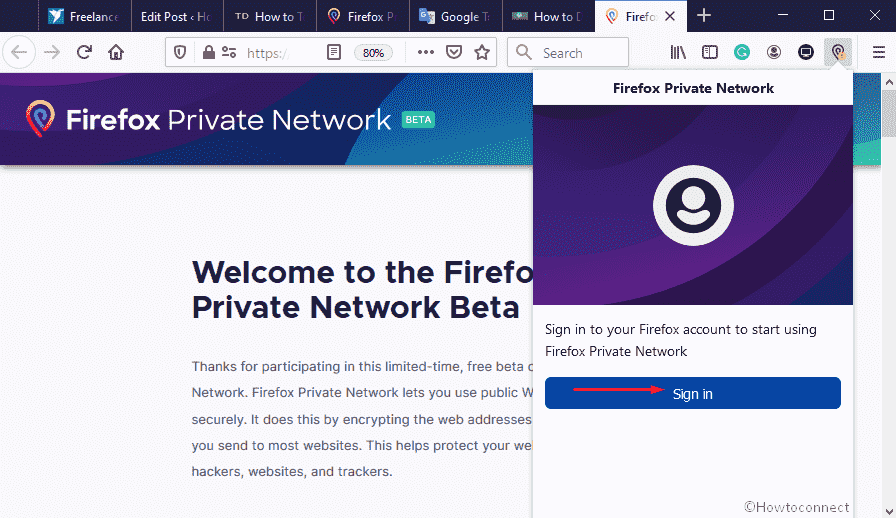Save page to Pocket
The height and width of the screenshot is (518, 896).
coord(454,53)
